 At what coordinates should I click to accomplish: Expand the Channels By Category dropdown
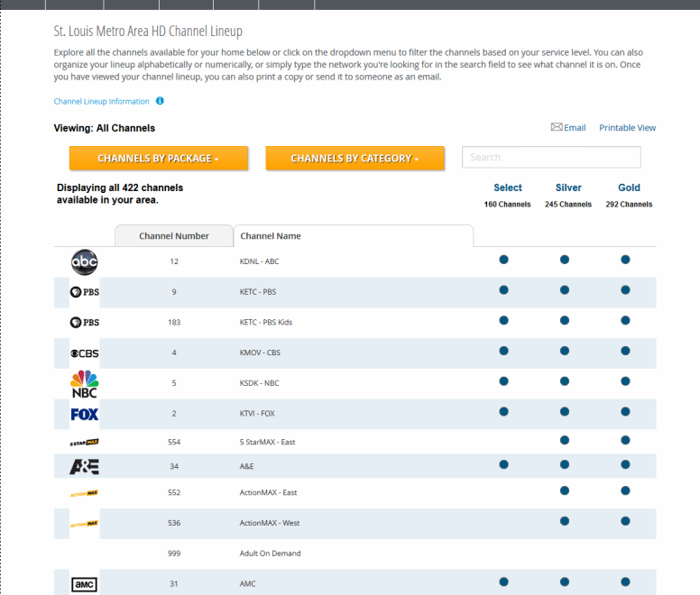point(355,159)
